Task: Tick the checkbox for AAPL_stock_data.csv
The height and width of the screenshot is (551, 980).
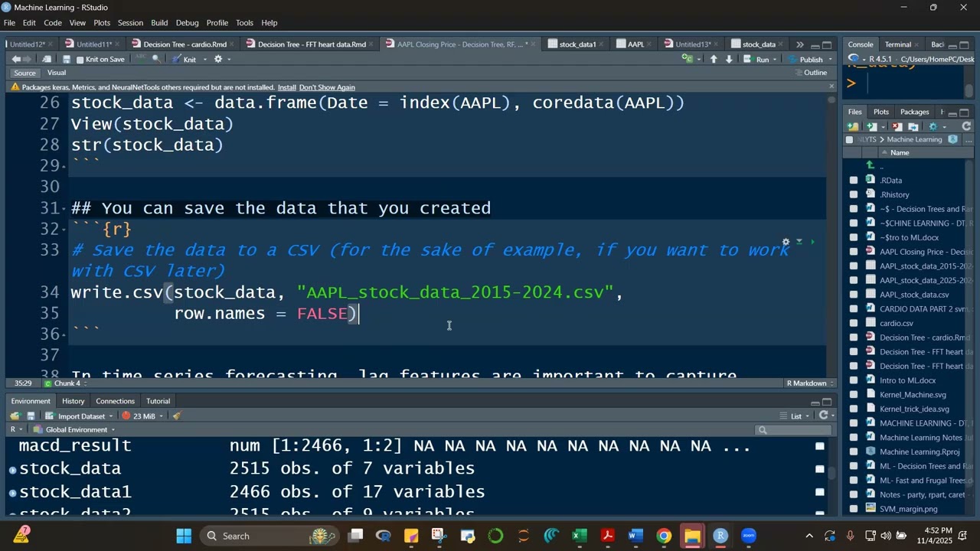Action: pos(854,295)
